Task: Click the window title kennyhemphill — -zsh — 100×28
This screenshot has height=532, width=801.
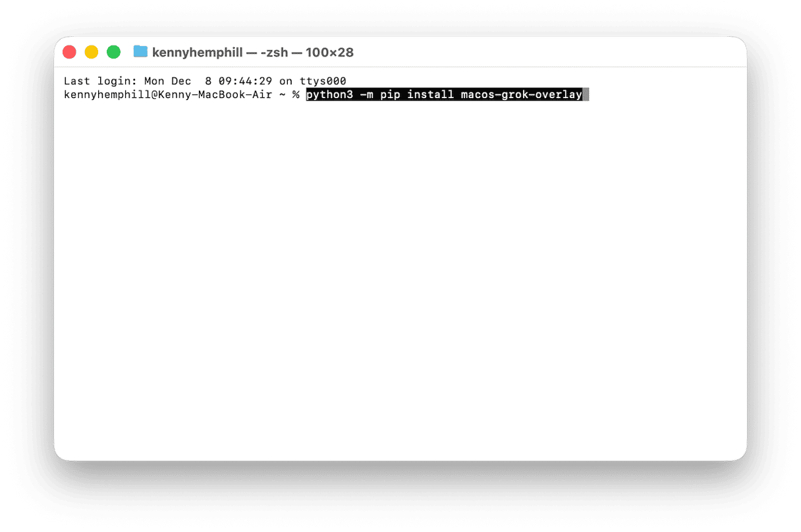Action: (253, 52)
